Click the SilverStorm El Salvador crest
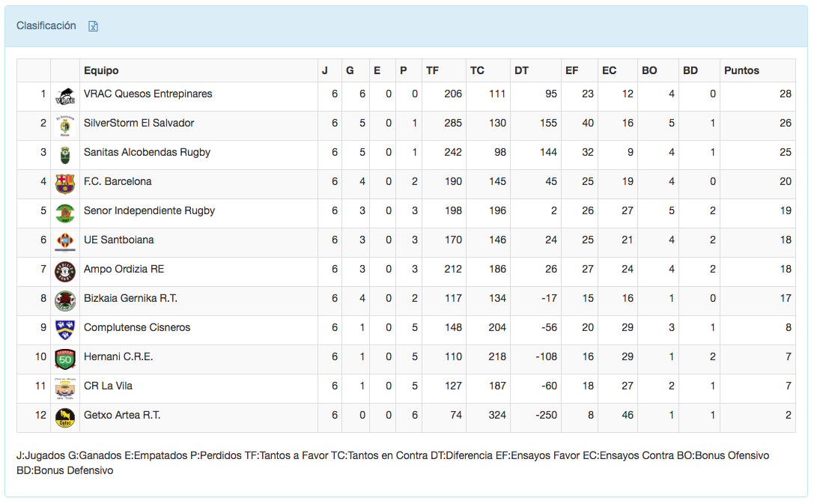Screen dimensions: 814x504 tap(65, 125)
